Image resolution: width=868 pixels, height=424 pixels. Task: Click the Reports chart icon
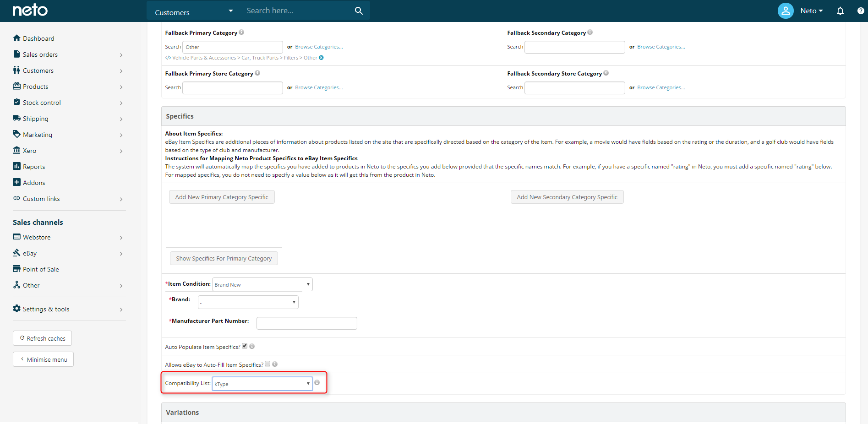(x=17, y=166)
